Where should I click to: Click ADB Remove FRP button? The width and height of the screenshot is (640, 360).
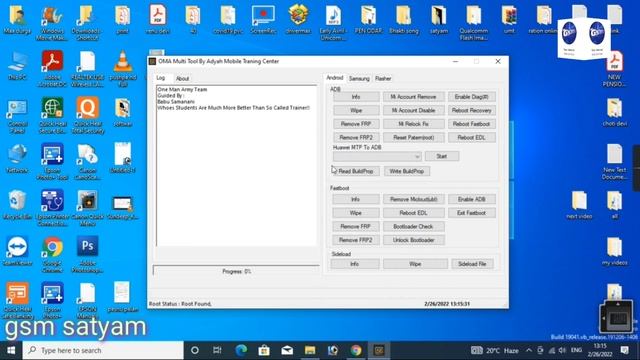coord(356,124)
